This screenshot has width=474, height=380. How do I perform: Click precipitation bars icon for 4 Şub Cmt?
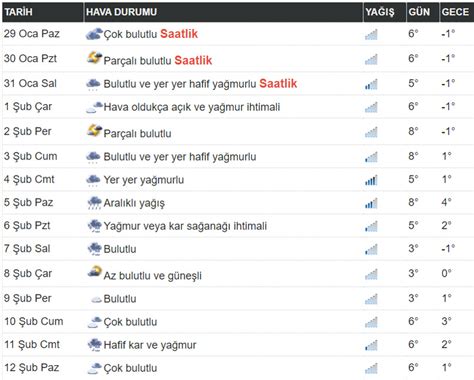coord(371,180)
